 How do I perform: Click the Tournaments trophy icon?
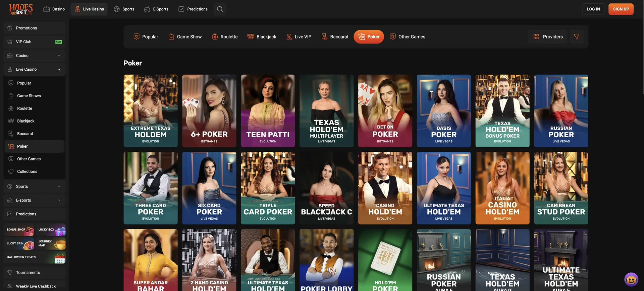click(10, 273)
